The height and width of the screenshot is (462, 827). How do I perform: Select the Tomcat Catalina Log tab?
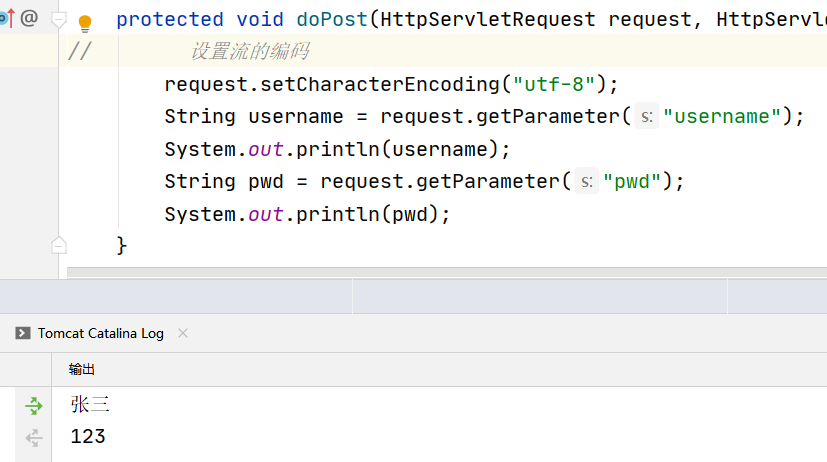click(101, 333)
